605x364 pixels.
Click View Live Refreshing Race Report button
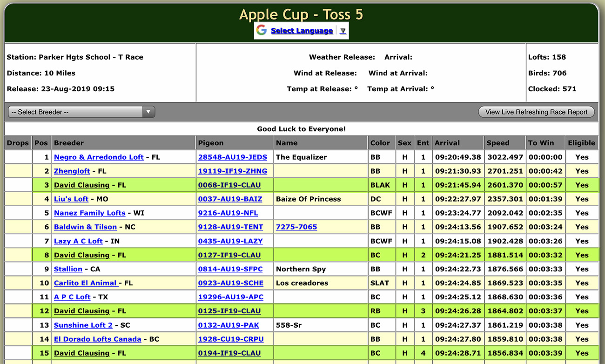click(x=536, y=112)
